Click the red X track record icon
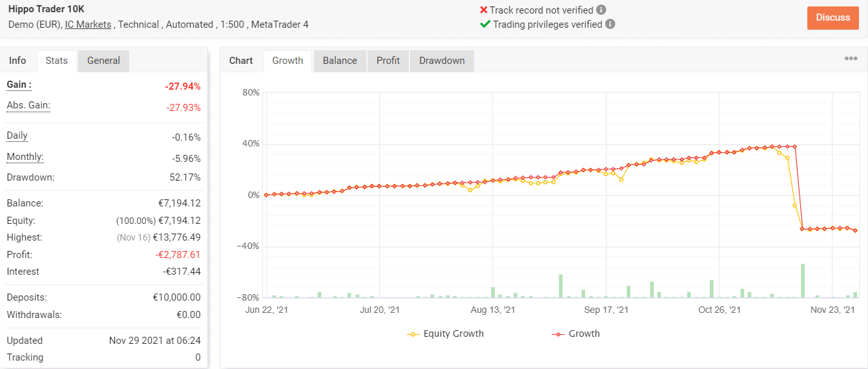The height and width of the screenshot is (369, 868). [x=484, y=10]
